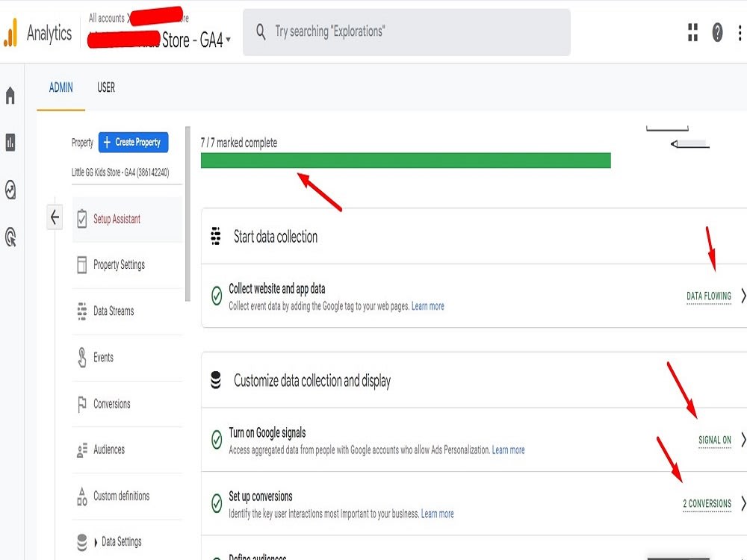Open the Explore icon in left rail
This screenshot has width=747, height=560.
[x=10, y=190]
